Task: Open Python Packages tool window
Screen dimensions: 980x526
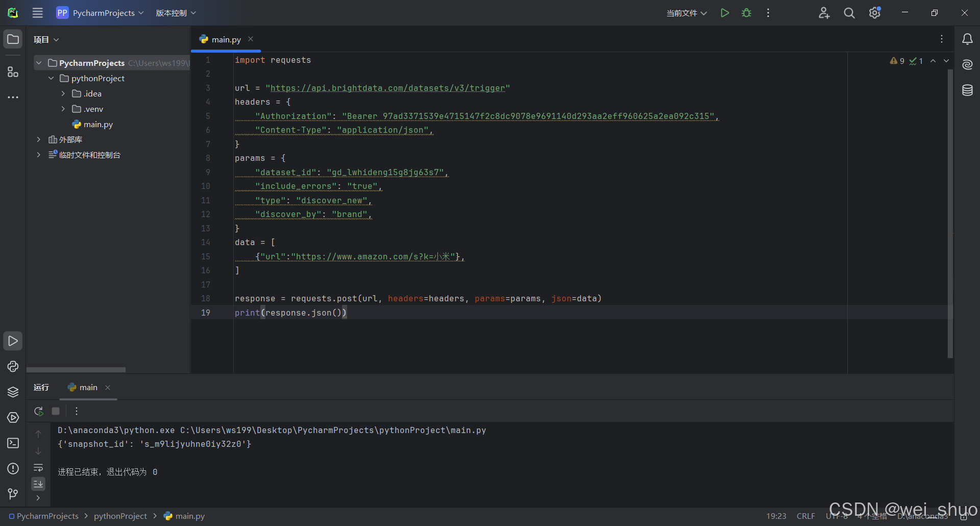Action: 13,366
